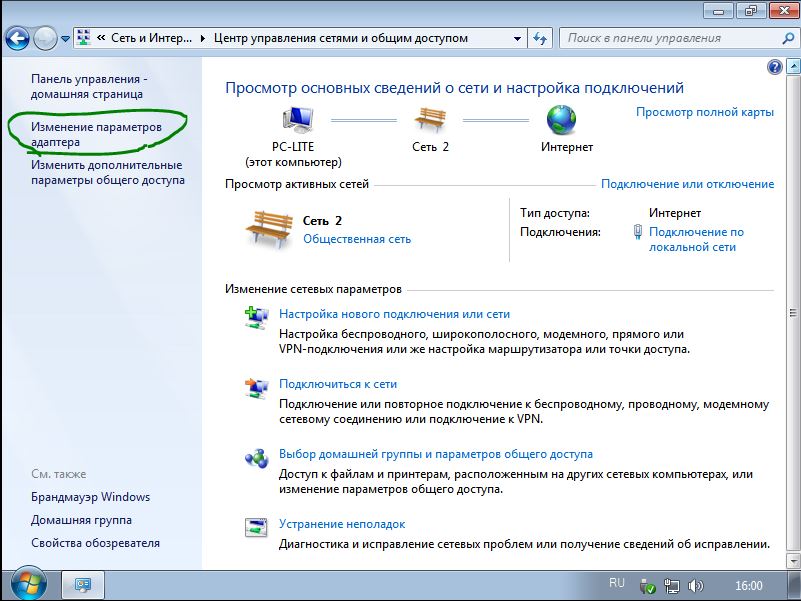Open 'Домашняя группа' link
The image size is (801, 601).
pos(81,520)
